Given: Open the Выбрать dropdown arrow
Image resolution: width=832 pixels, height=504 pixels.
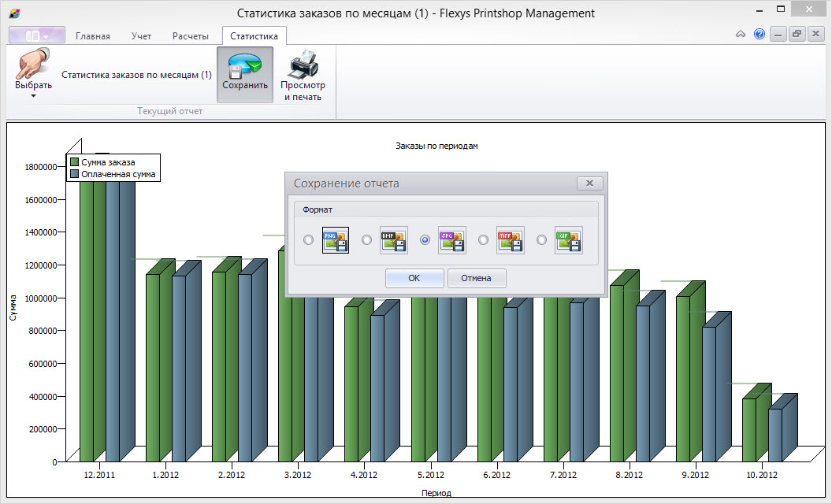Looking at the screenshot, I should point(33,96).
